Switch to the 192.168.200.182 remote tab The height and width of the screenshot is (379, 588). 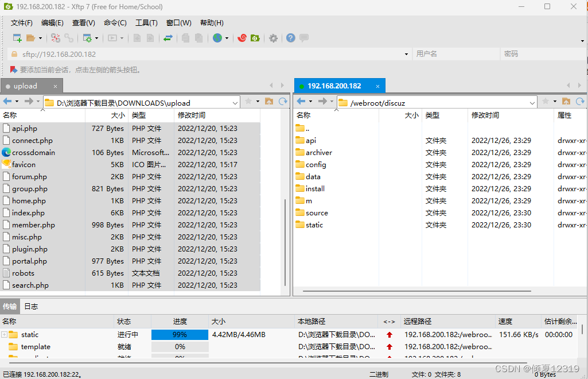point(334,86)
